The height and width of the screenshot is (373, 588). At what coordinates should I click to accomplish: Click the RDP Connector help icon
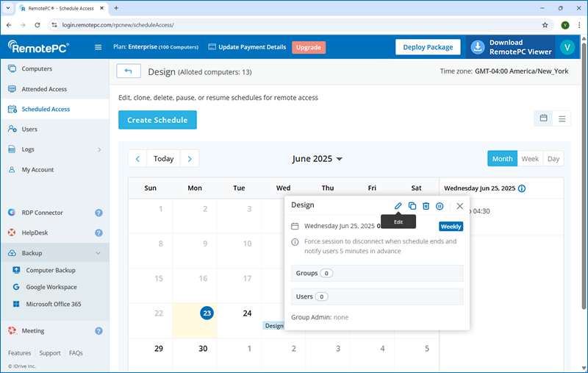(x=98, y=213)
